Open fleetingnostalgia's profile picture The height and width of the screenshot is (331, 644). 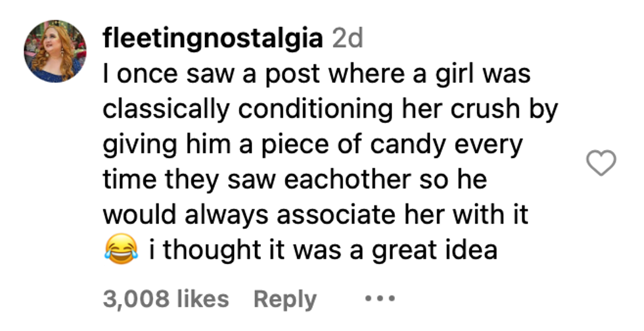56,51
